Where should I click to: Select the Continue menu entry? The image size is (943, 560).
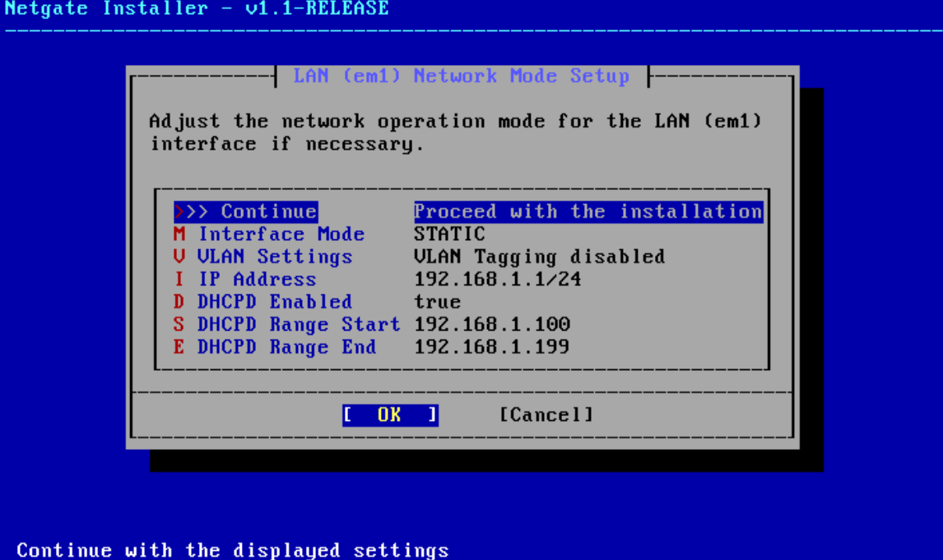245,211
